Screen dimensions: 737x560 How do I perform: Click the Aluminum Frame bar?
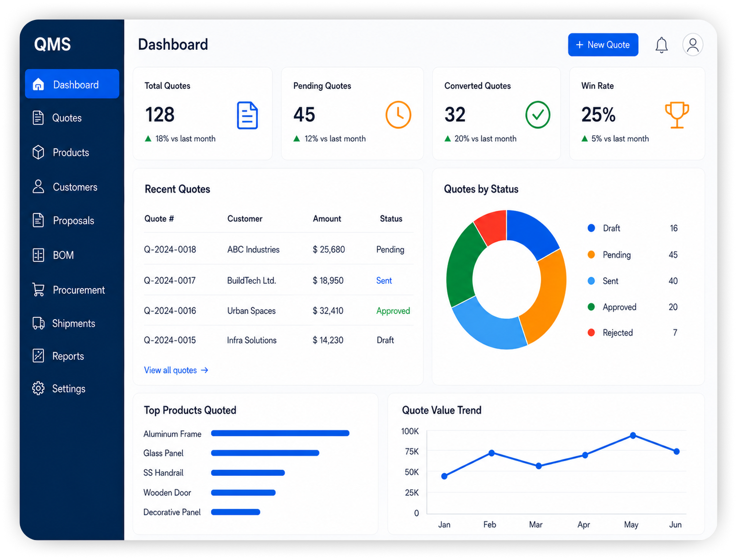click(280, 433)
